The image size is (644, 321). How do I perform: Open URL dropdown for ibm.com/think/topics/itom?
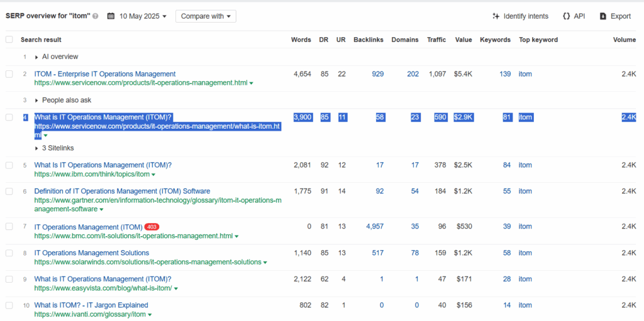click(x=153, y=175)
